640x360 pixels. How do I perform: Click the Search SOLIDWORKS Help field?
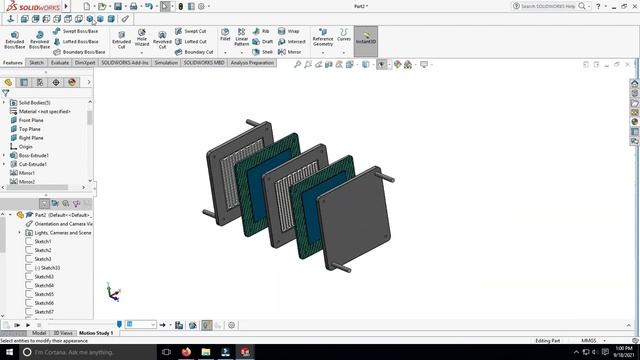548,6
